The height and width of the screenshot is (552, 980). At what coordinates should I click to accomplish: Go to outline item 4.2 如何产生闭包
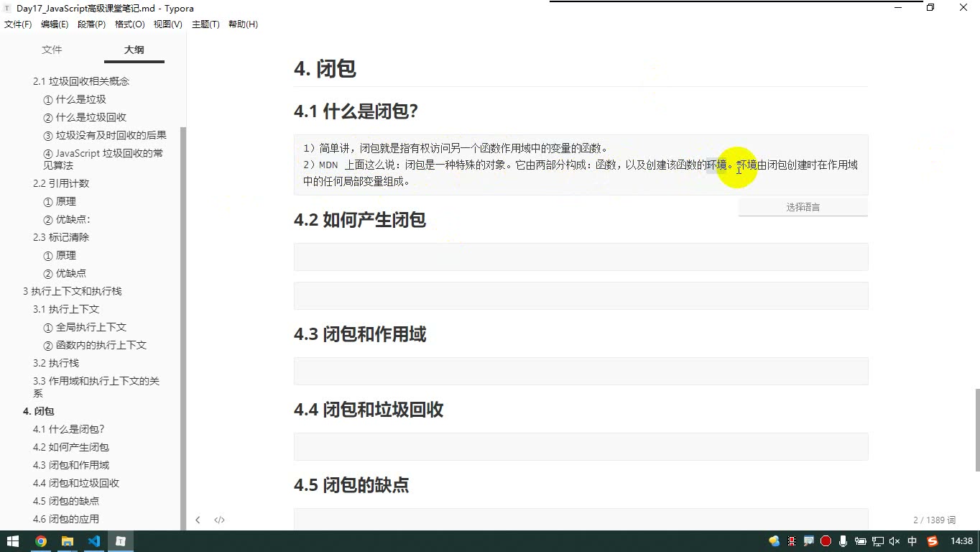[x=71, y=447]
